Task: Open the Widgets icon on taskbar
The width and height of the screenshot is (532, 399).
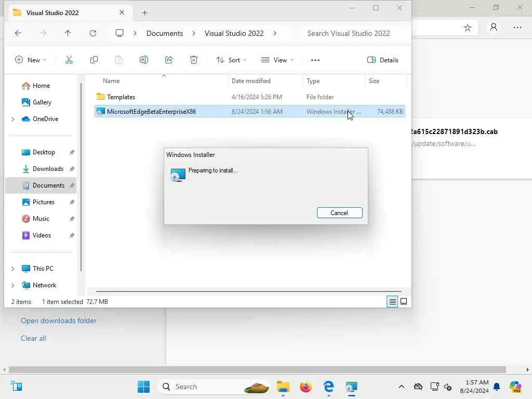Action: pos(16,386)
